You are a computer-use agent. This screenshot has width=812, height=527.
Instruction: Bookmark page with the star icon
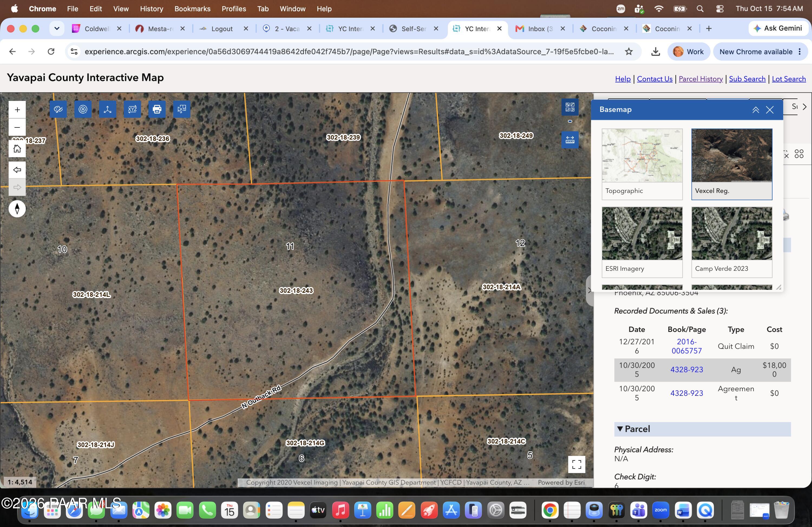point(629,51)
